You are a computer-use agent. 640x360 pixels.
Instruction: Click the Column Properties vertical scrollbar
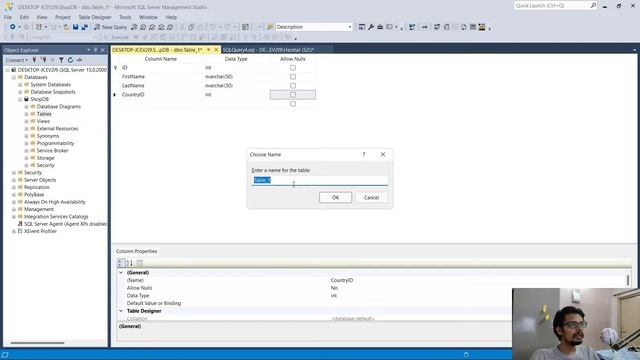628,280
